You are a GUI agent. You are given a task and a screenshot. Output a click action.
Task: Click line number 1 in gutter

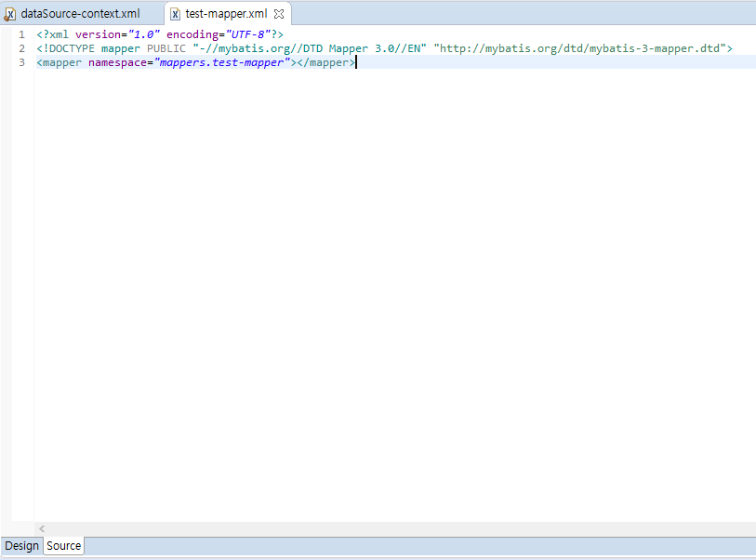click(x=21, y=34)
